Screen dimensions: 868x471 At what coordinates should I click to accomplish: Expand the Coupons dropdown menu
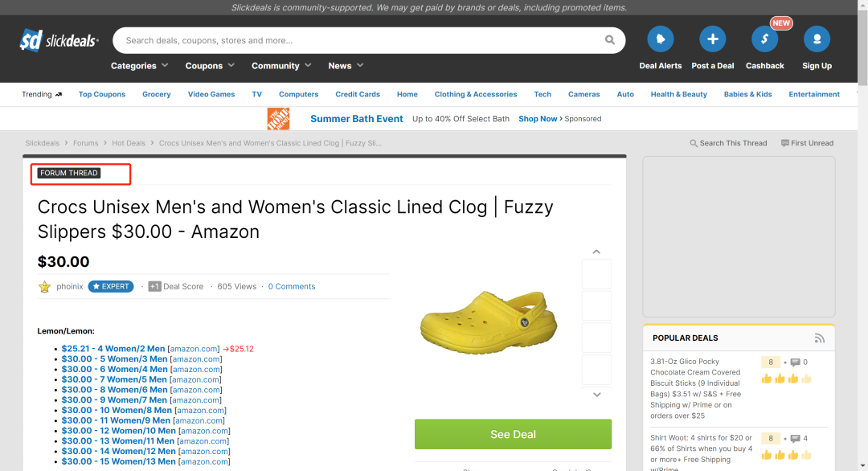(210, 66)
